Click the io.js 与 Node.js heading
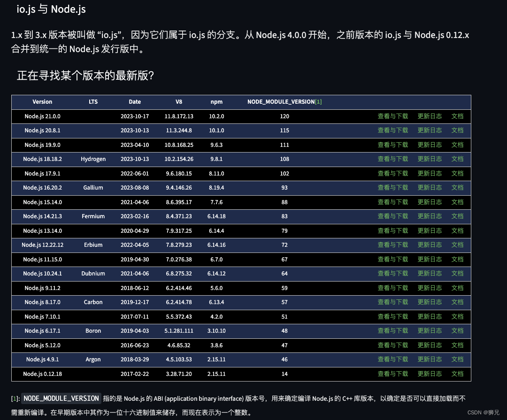 click(51, 9)
